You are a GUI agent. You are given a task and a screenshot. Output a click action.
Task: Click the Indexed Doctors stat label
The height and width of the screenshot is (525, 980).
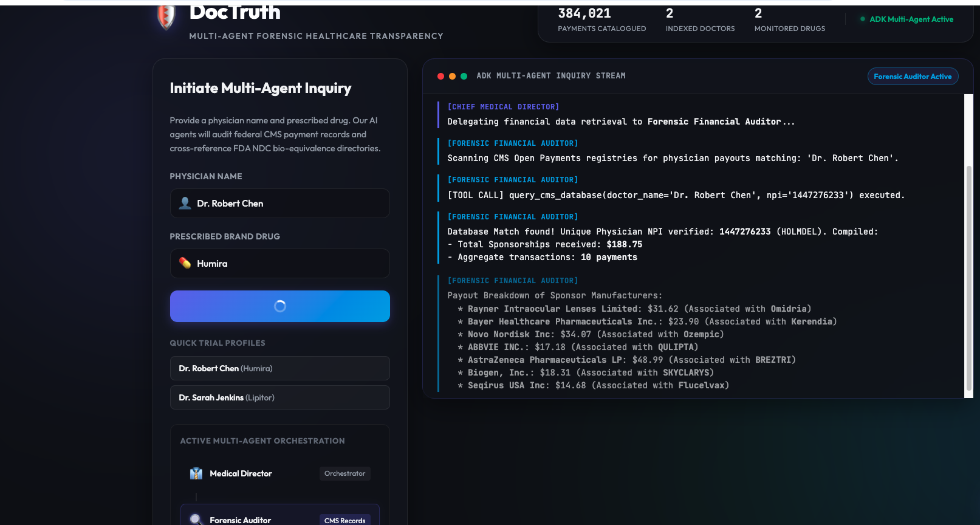(700, 29)
